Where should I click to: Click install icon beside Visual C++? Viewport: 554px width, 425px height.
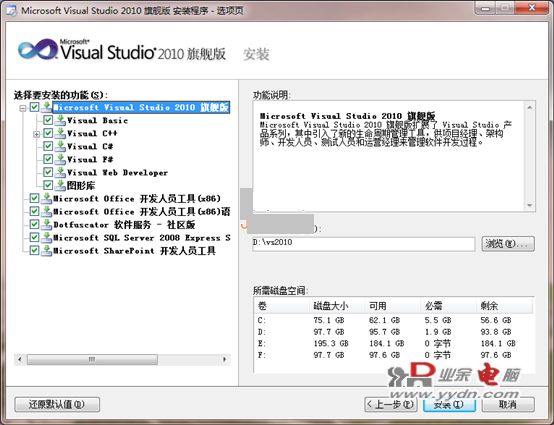coord(60,134)
